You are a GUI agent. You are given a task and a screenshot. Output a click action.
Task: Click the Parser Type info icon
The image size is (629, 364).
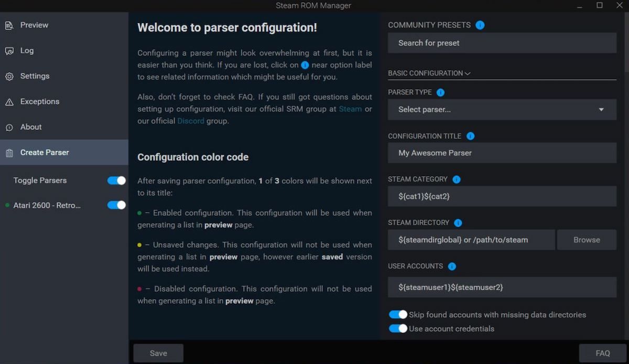[439, 92]
